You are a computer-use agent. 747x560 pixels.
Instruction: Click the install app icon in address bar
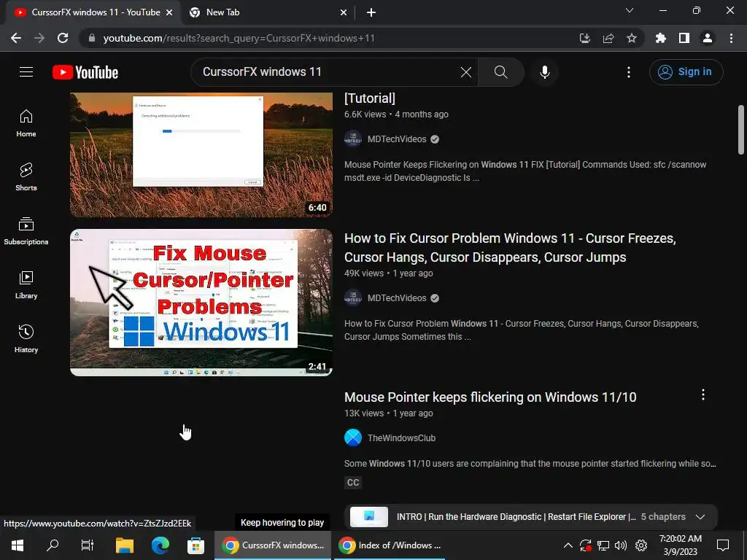pos(585,38)
